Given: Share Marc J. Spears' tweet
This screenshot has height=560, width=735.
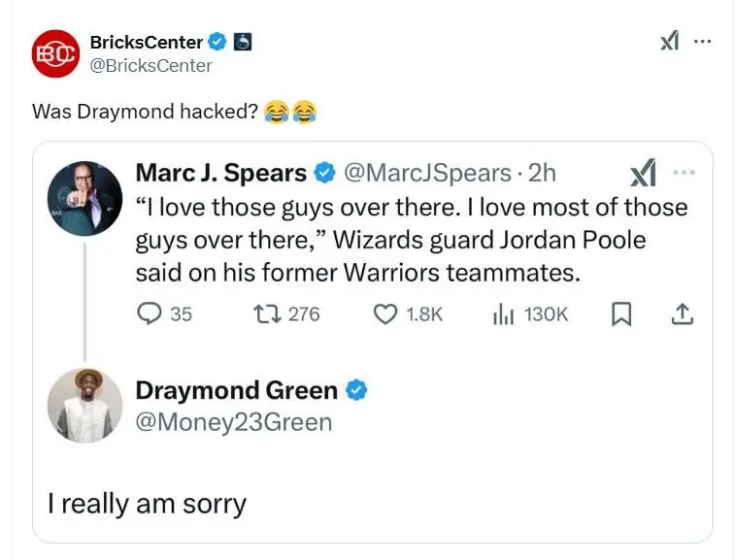Looking at the screenshot, I should click(683, 313).
